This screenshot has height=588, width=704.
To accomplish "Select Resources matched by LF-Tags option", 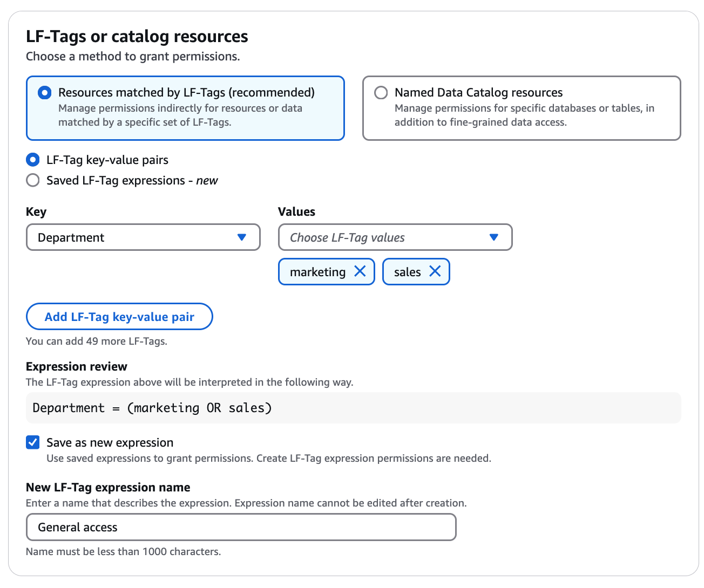I will click(44, 92).
